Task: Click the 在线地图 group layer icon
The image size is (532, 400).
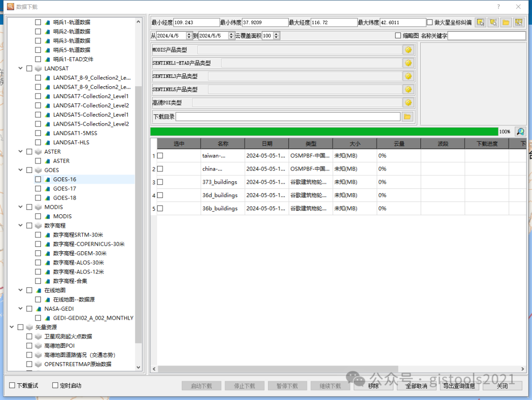Action: 39,291
